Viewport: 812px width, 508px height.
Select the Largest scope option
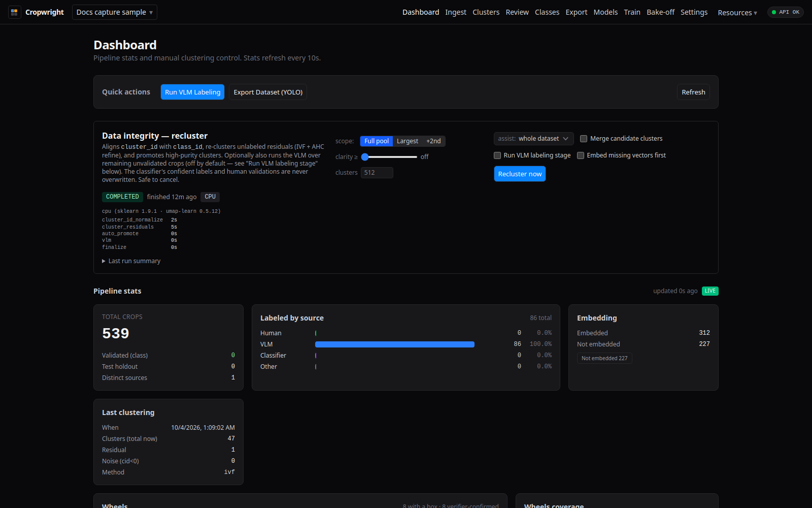coord(408,141)
